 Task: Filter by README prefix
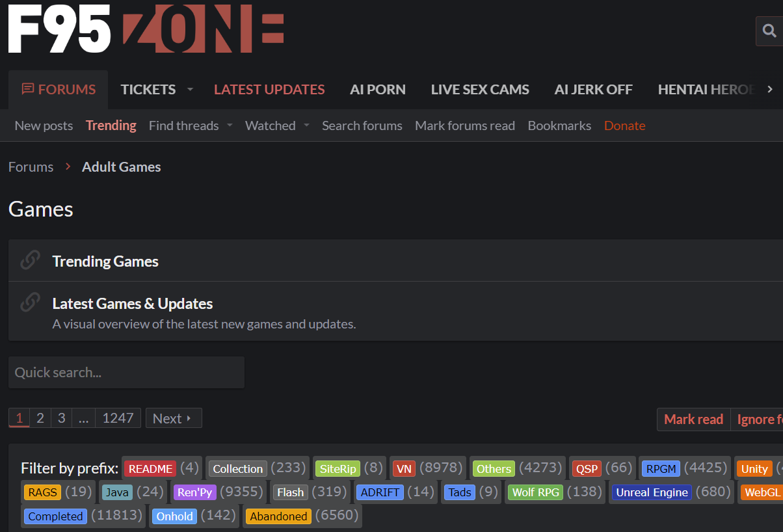[x=150, y=468]
